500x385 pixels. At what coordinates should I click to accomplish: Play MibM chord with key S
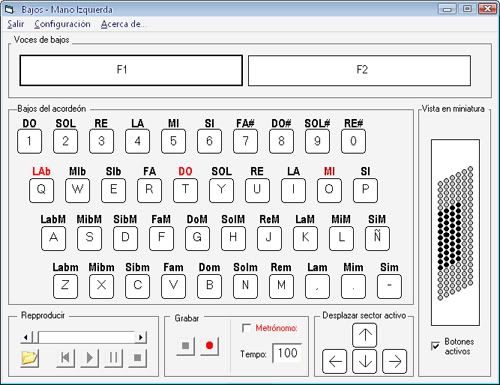click(90, 238)
